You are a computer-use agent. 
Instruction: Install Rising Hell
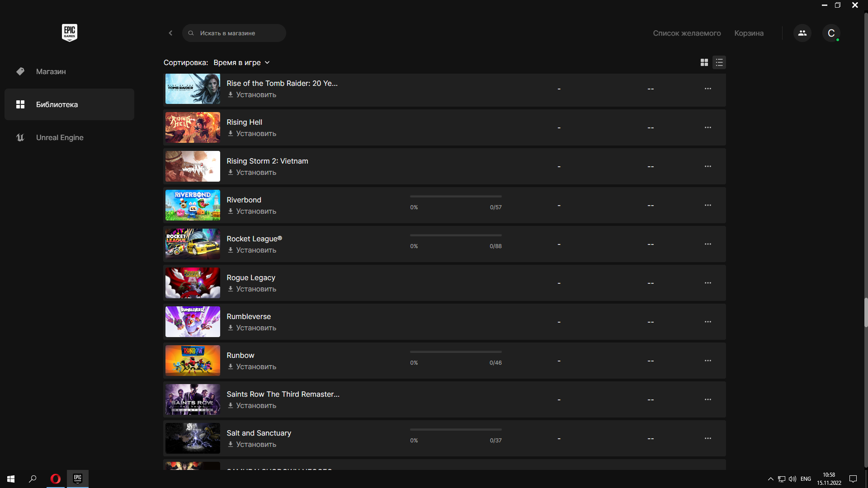click(252, 134)
